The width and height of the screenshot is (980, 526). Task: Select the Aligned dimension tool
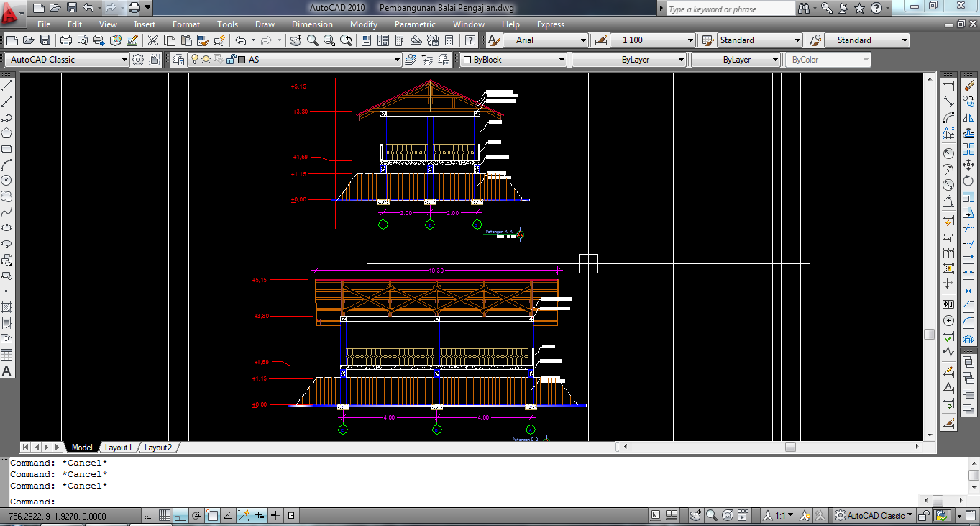click(948, 101)
